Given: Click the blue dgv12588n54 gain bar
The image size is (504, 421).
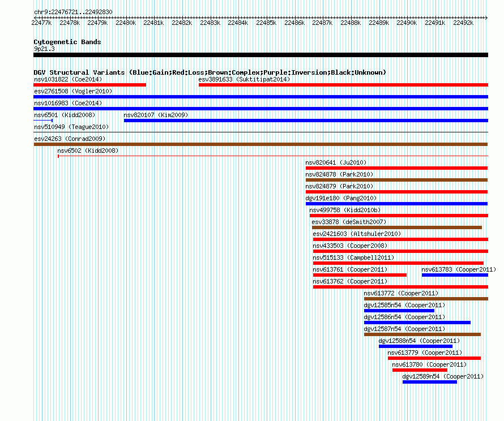Looking at the screenshot, I should pyautogui.click(x=416, y=346).
